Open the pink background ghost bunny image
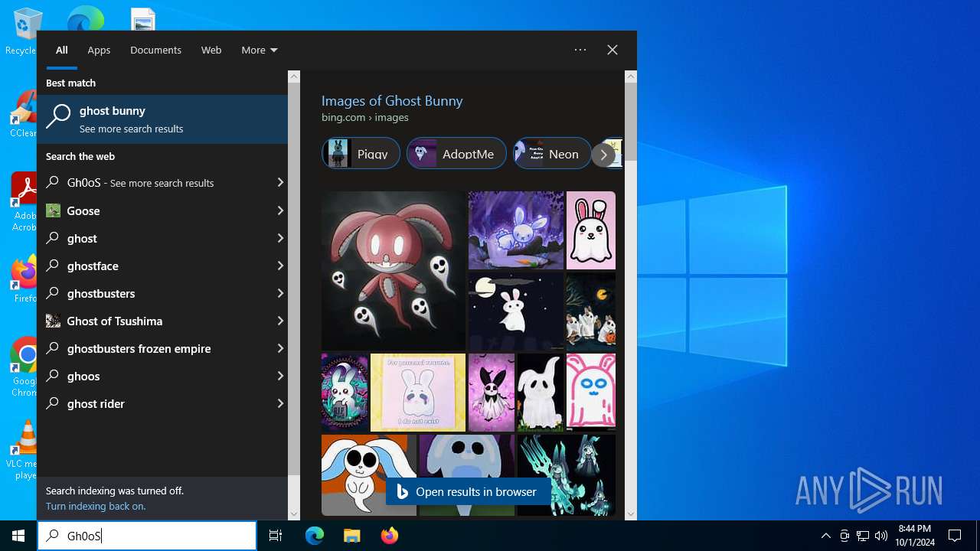The width and height of the screenshot is (980, 551). [x=591, y=230]
